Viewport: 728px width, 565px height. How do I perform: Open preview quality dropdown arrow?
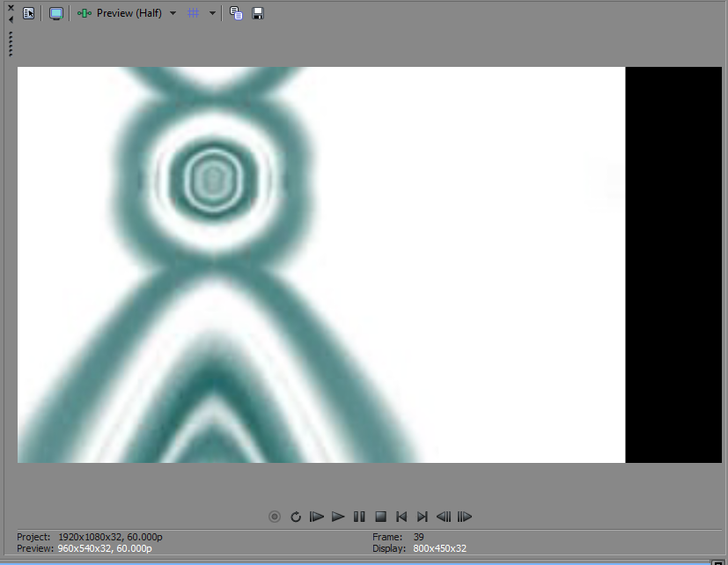pyautogui.click(x=173, y=13)
